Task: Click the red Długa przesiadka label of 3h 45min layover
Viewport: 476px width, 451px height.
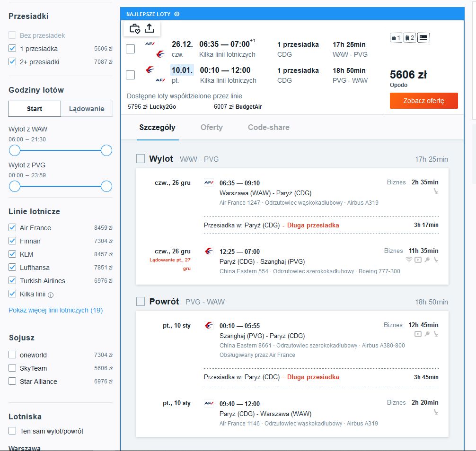Action: pyautogui.click(x=313, y=377)
